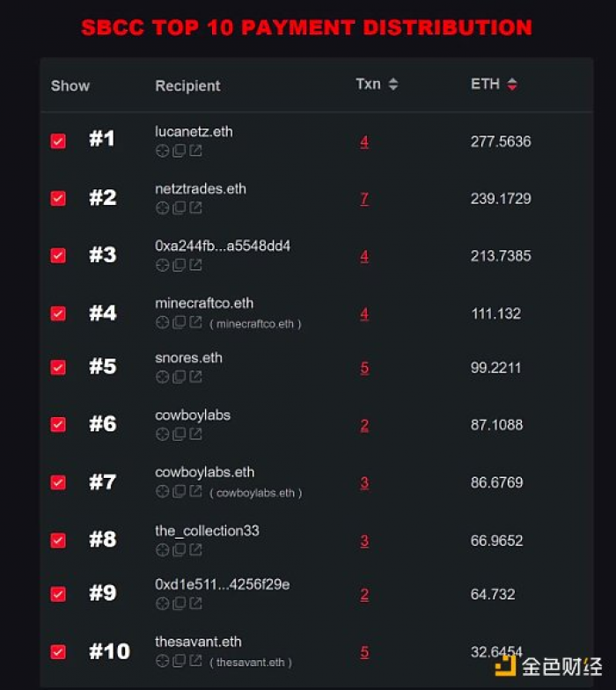Uncheck the Show checkbox for #1
The image size is (616, 690).
(x=58, y=141)
